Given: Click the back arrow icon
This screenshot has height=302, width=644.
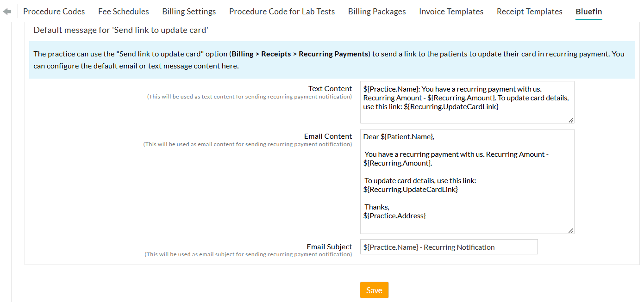Looking at the screenshot, I should click(x=7, y=12).
